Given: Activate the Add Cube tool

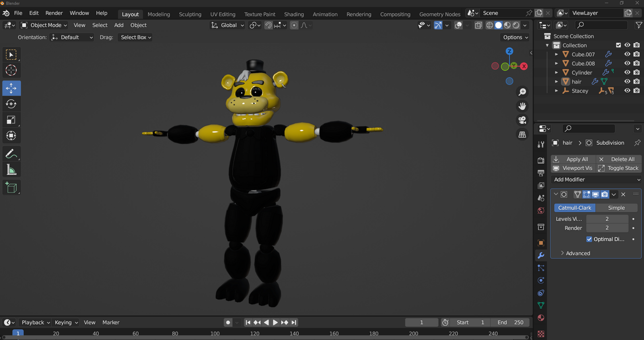Looking at the screenshot, I should [x=11, y=188].
